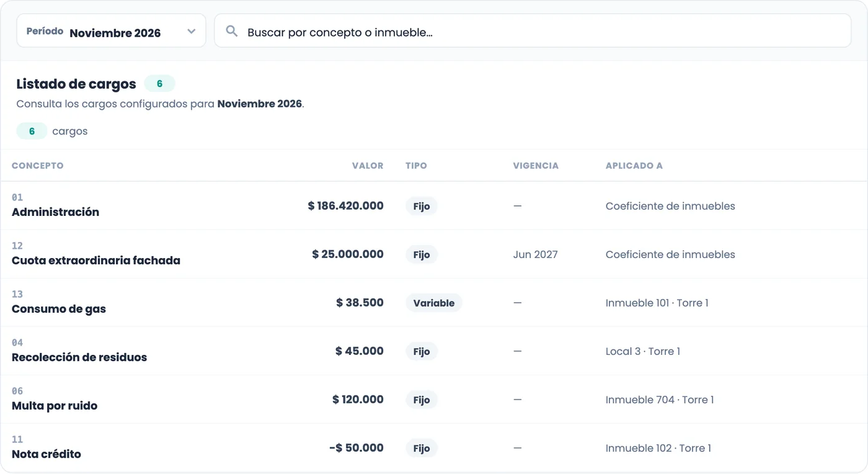Click the Fijo badge in Nota crédito row
The height and width of the screenshot is (474, 868).
(x=422, y=448)
